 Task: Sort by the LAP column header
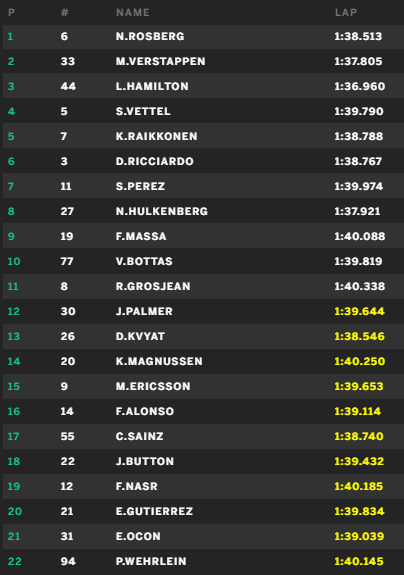(x=346, y=12)
